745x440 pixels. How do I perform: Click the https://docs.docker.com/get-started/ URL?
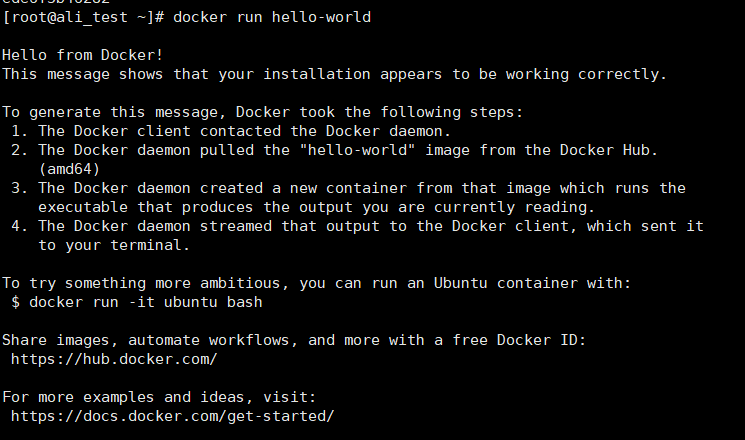(x=172, y=415)
